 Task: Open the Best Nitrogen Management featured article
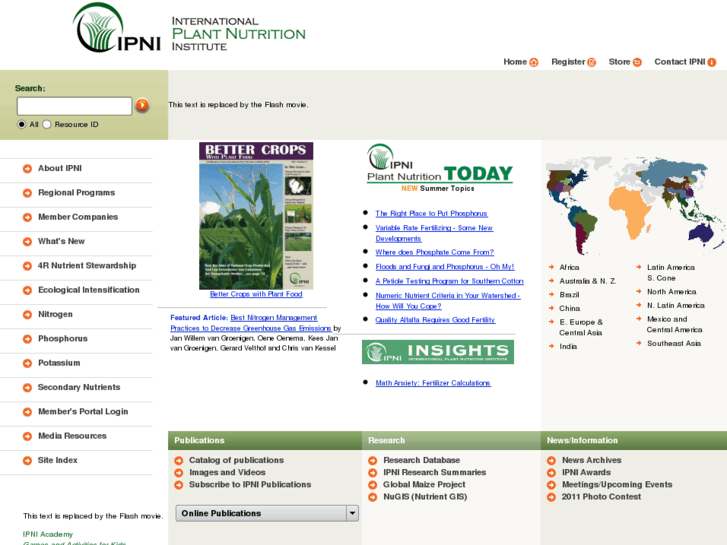pos(251,323)
